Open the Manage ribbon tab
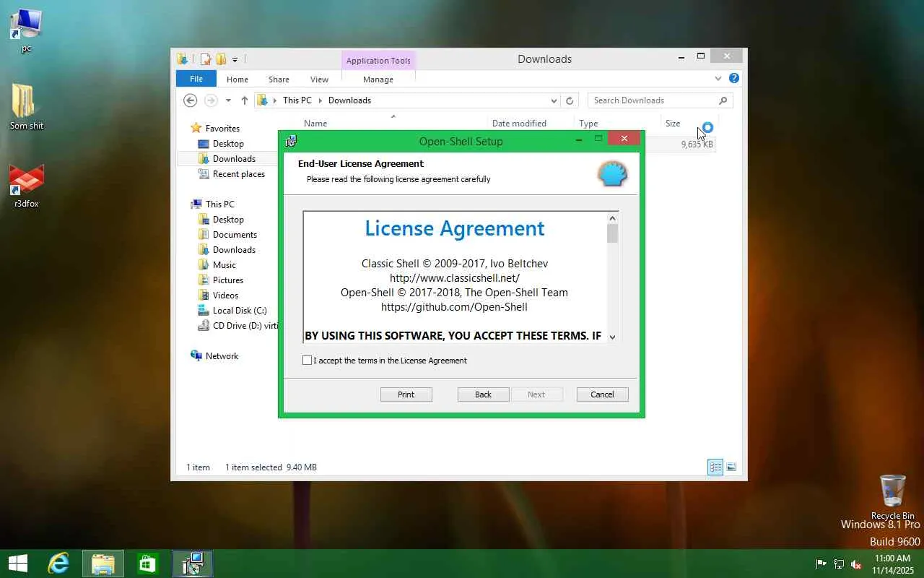 pyautogui.click(x=378, y=79)
